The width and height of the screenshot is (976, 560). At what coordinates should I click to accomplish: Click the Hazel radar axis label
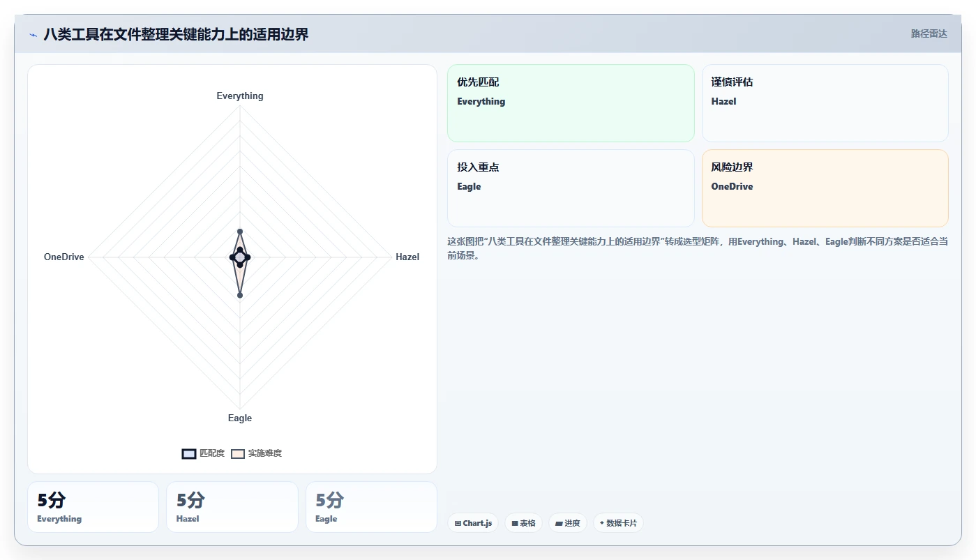tap(407, 257)
